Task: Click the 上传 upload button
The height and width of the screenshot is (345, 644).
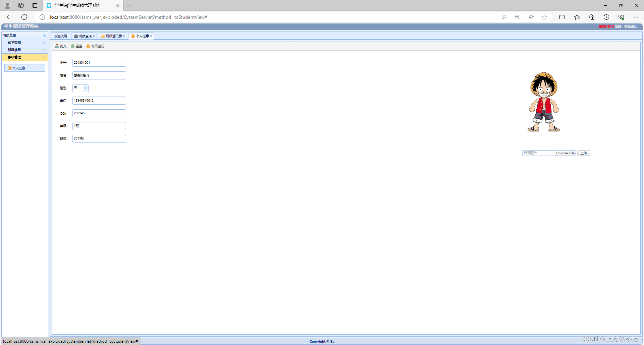Action: click(584, 153)
